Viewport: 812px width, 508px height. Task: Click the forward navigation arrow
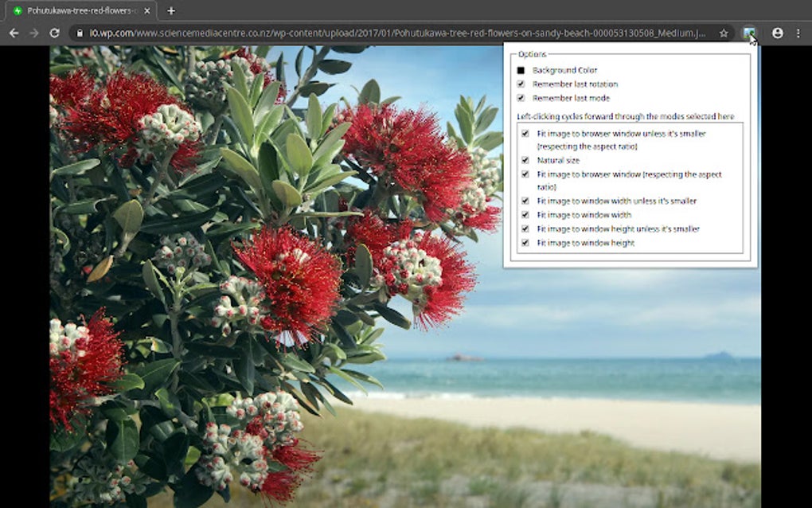pos(33,33)
